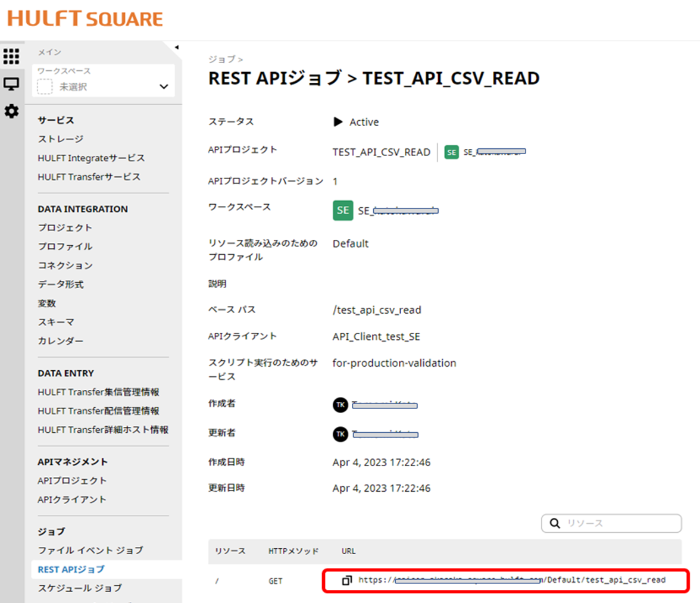Click the HULFT SQUARE logo
700x603 pixels.
coord(83,20)
